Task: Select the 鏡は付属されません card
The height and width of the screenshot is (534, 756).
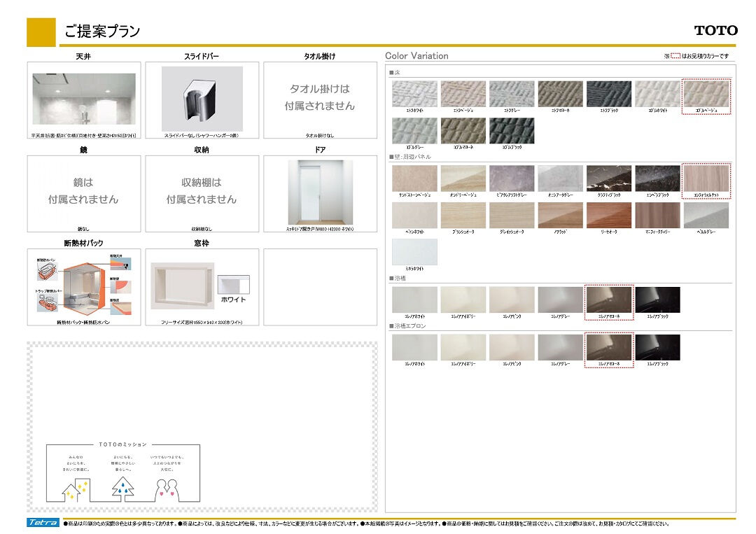Action: pyautogui.click(x=84, y=194)
